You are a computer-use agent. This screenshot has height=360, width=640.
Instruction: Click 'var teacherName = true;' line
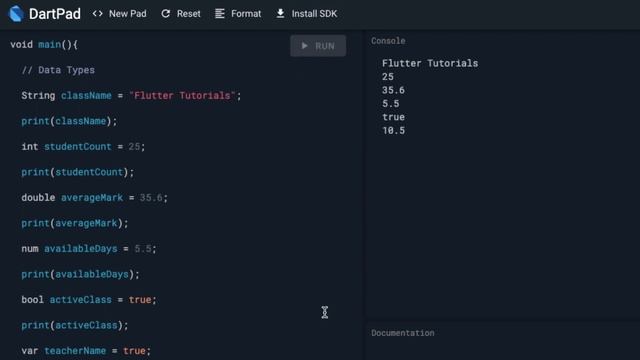point(86,351)
